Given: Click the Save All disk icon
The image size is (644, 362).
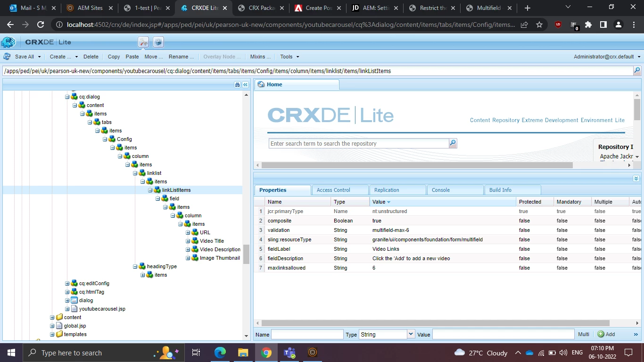Looking at the screenshot, I should (7, 57).
